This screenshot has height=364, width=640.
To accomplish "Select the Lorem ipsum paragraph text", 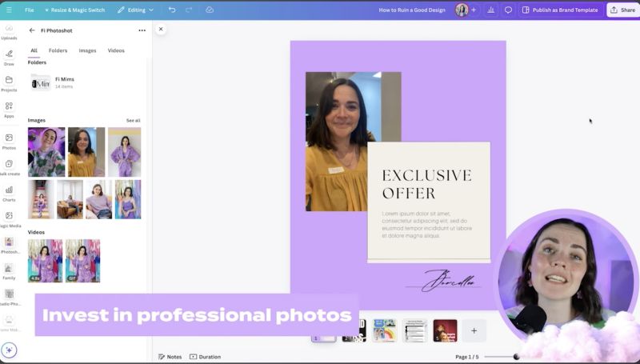I will pyautogui.click(x=427, y=225).
